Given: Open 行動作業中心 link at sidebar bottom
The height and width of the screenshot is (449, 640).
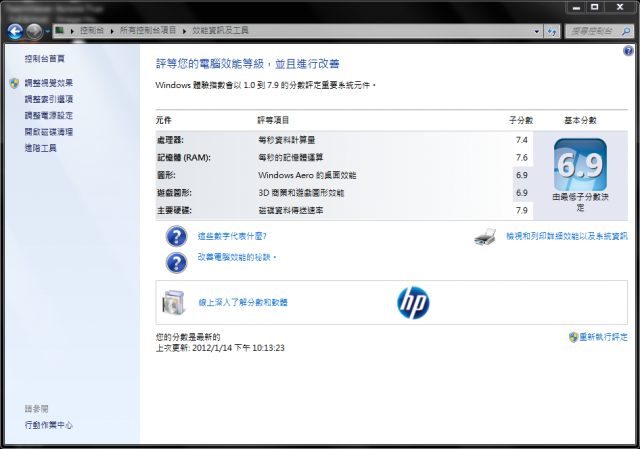Looking at the screenshot, I should point(49,425).
